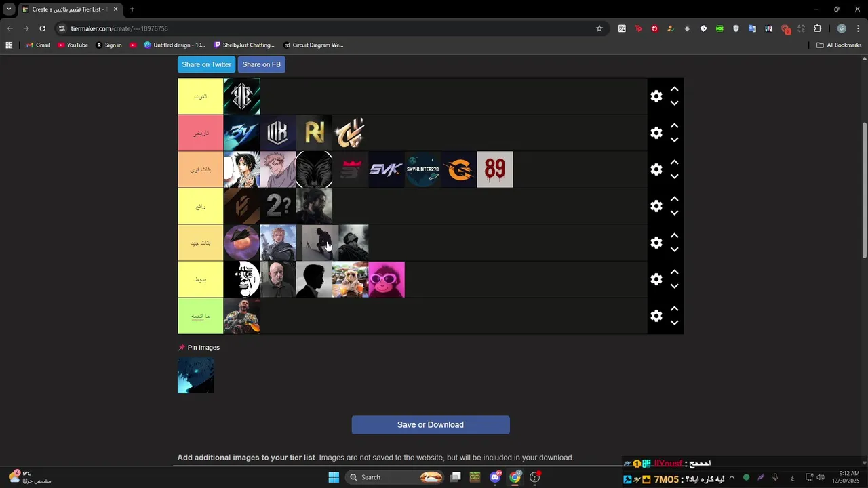Move الفوت row down with chevron

[674, 104]
